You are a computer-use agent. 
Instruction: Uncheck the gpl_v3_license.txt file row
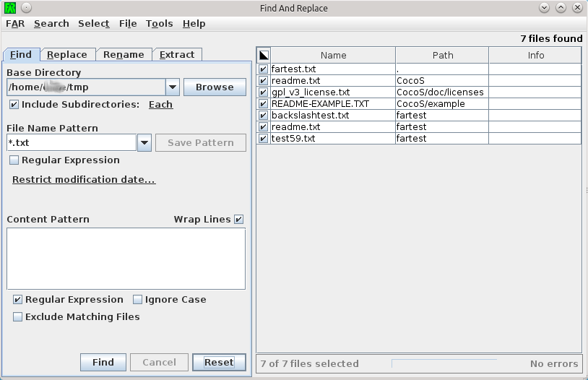pyautogui.click(x=264, y=92)
